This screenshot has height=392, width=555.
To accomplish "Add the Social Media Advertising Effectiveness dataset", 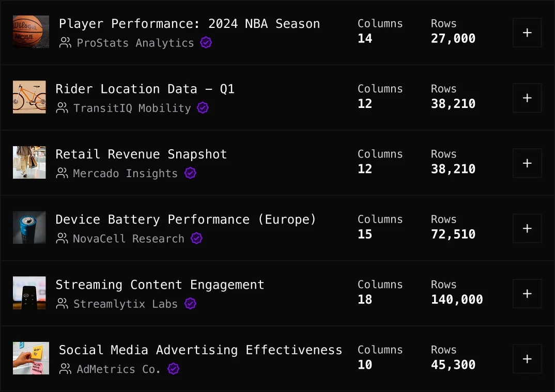I will click(x=527, y=358).
